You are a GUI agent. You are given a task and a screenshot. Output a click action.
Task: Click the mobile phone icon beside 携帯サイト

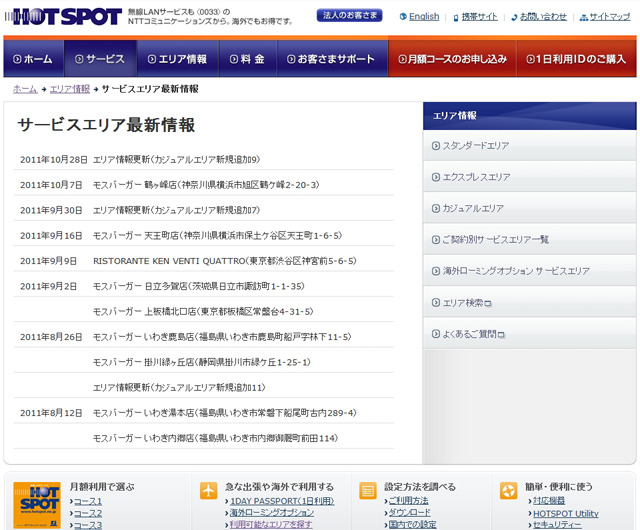pyautogui.click(x=456, y=18)
